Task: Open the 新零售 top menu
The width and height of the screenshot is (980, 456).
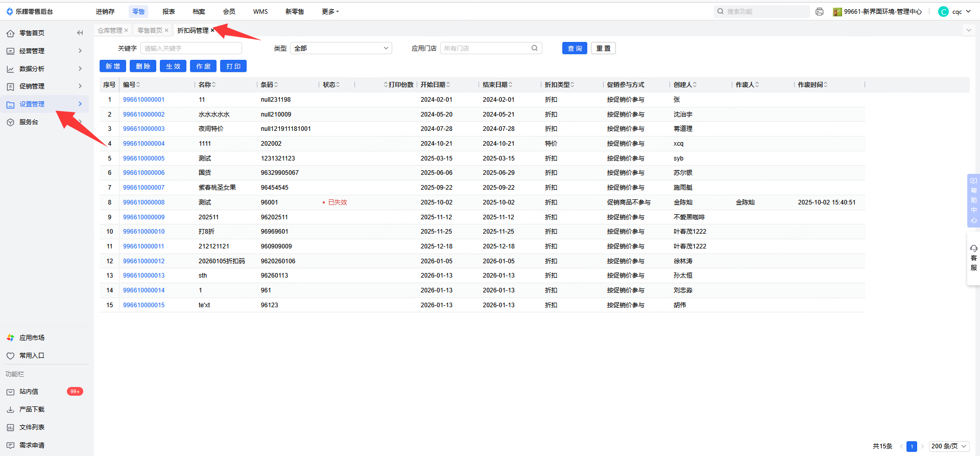Action: point(295,12)
